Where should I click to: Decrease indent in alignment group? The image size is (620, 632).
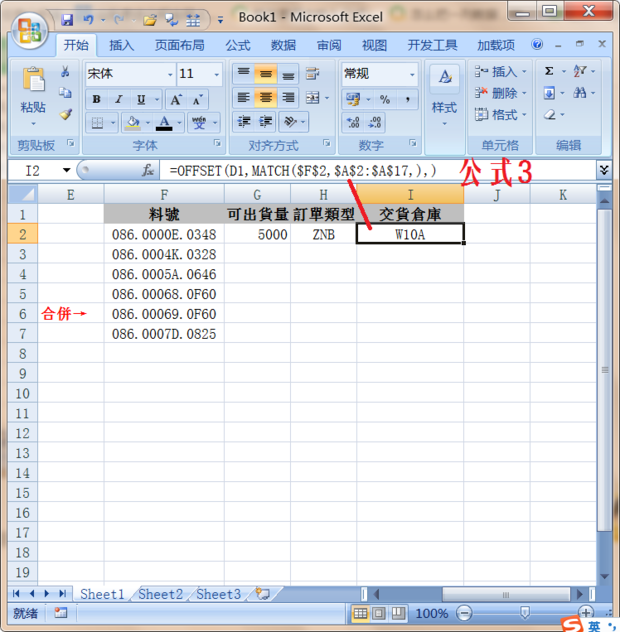[244, 122]
